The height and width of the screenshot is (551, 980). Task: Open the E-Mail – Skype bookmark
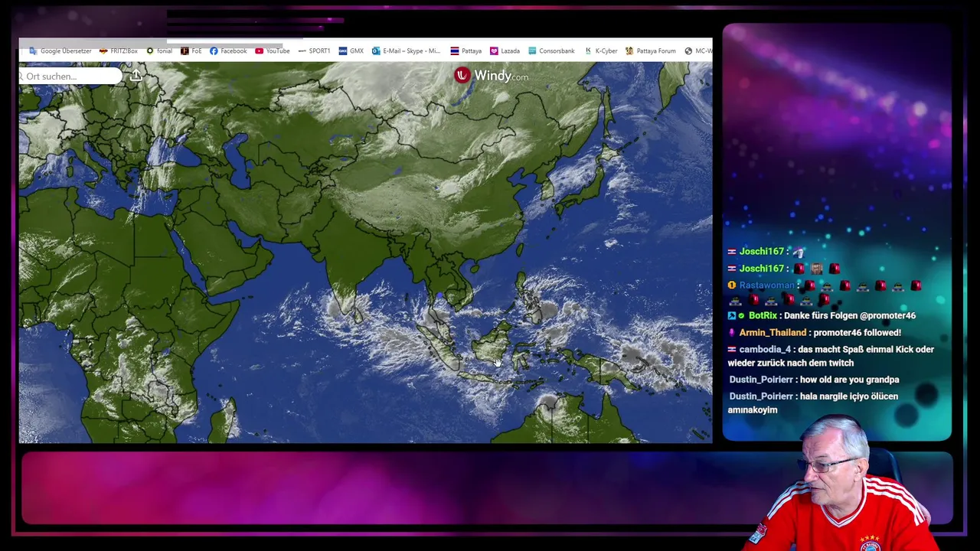tap(406, 51)
